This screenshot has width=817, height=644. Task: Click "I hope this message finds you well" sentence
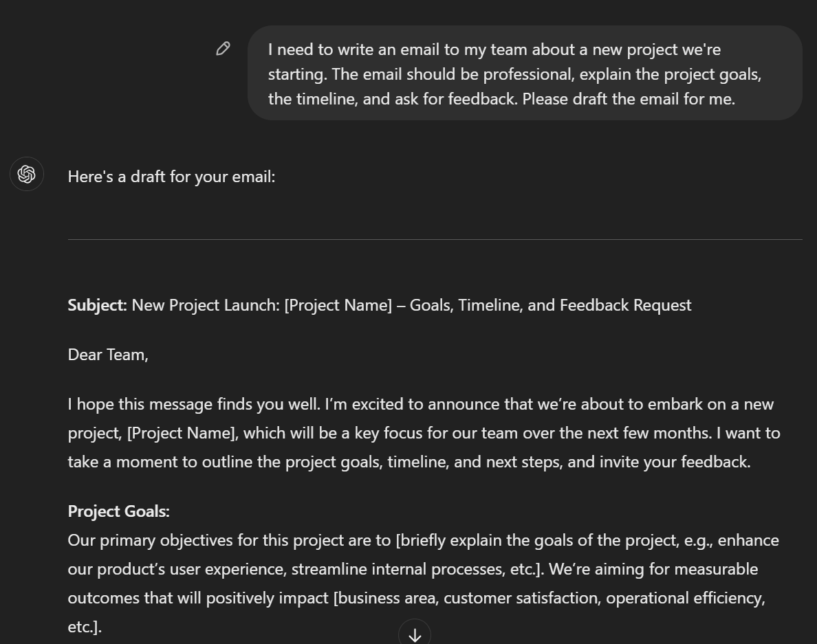pos(194,405)
